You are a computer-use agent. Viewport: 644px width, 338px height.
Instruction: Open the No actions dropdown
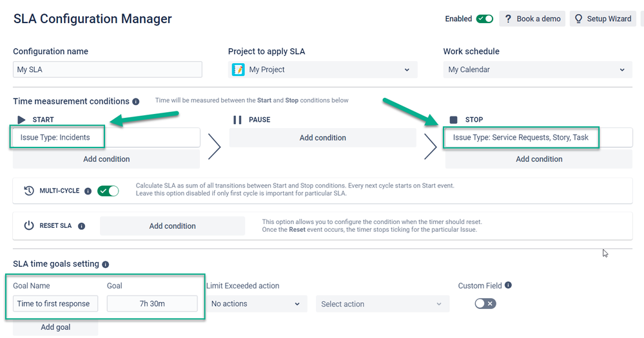point(257,304)
